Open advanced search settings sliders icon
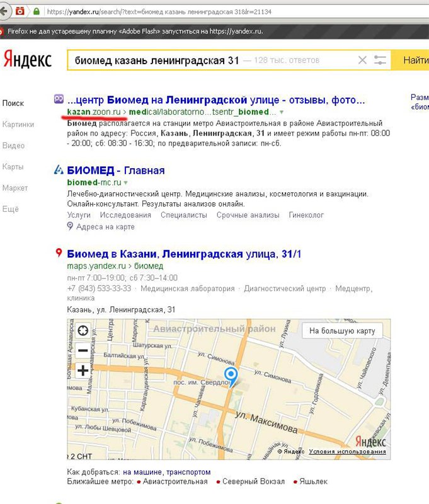The height and width of the screenshot is (504, 429). 380,60
